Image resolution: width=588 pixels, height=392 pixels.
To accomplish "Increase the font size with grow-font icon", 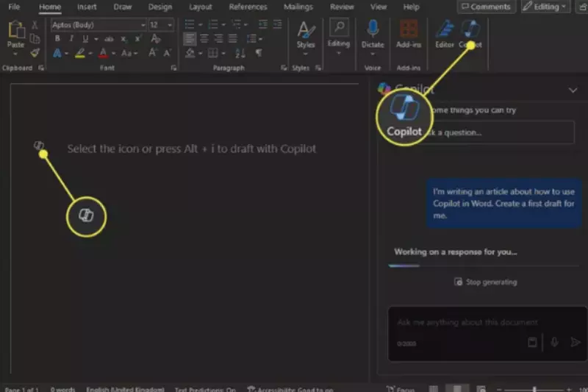I will pyautogui.click(x=152, y=53).
